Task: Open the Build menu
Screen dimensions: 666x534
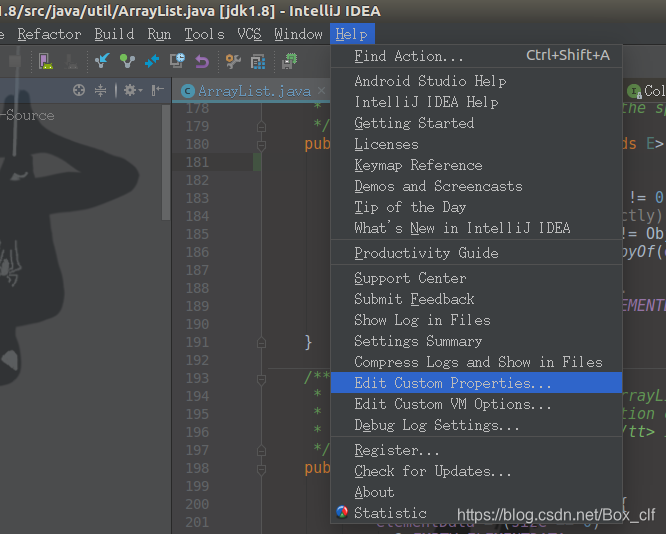Action: (x=114, y=34)
